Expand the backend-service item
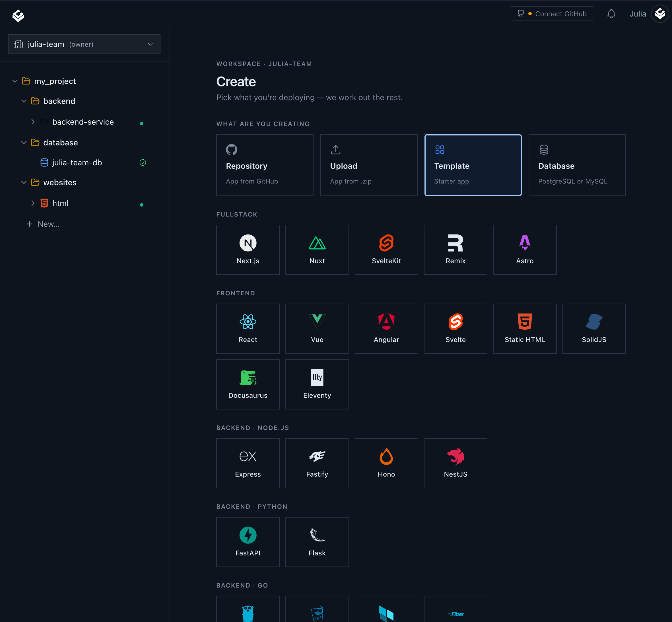 [x=33, y=122]
